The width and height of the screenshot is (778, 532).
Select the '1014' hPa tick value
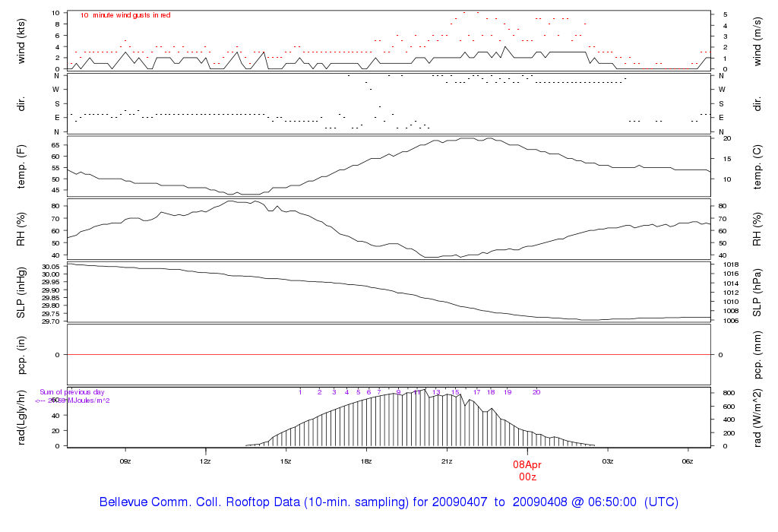pyautogui.click(x=731, y=283)
